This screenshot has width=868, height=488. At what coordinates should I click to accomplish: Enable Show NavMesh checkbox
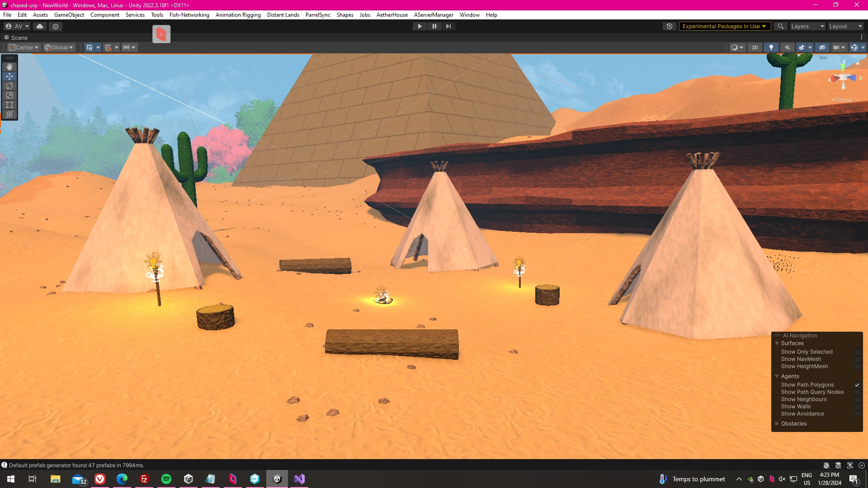(x=857, y=359)
